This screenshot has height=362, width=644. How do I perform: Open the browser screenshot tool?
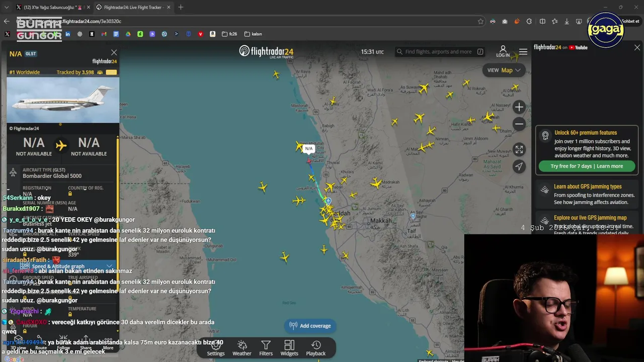[579, 21]
